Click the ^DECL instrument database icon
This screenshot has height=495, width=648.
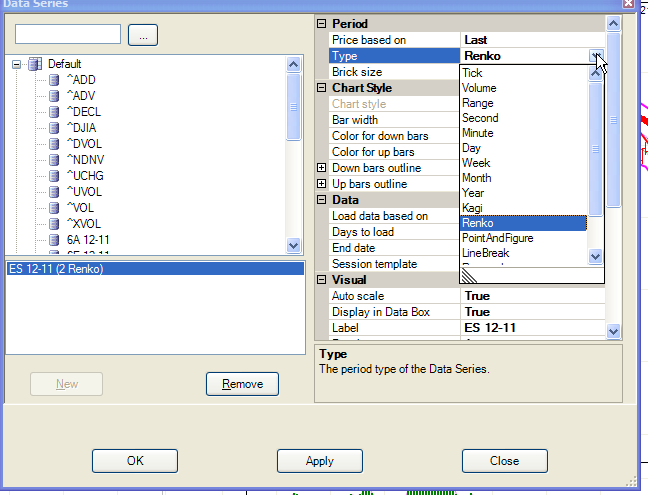click(x=54, y=112)
